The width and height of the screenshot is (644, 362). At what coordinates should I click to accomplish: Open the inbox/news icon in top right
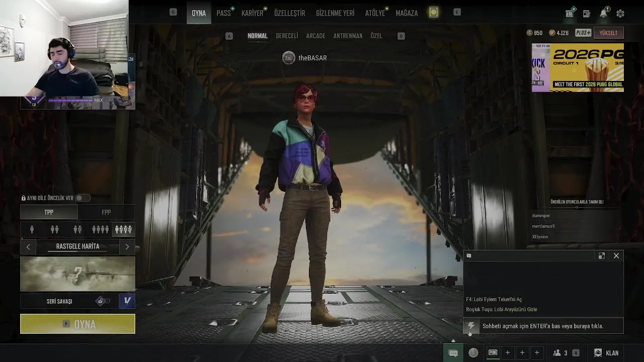[x=586, y=14]
